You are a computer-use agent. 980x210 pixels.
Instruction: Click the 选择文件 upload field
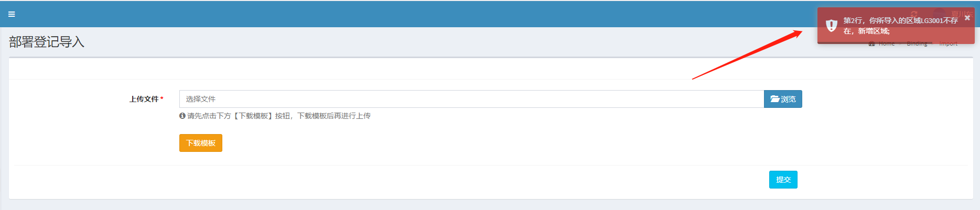471,99
